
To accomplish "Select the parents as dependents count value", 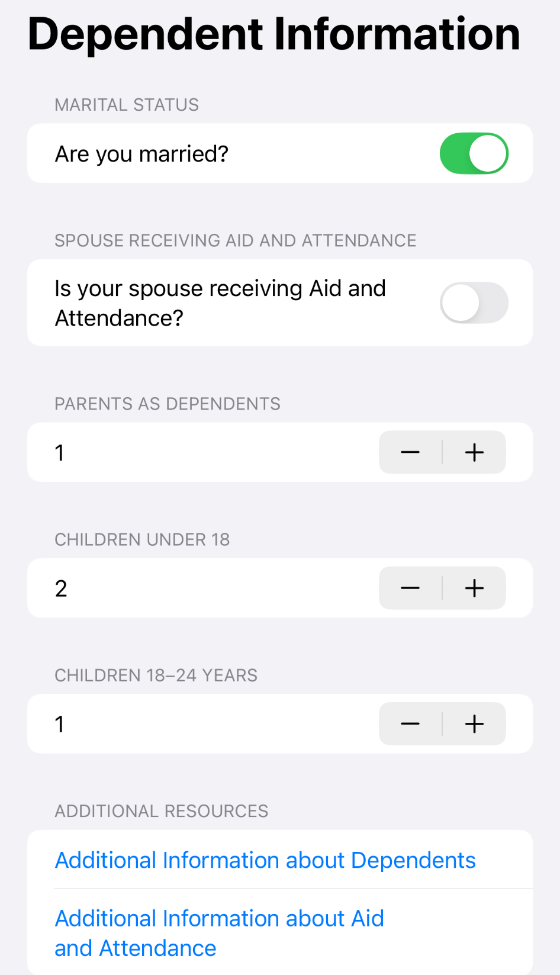I will coord(60,453).
